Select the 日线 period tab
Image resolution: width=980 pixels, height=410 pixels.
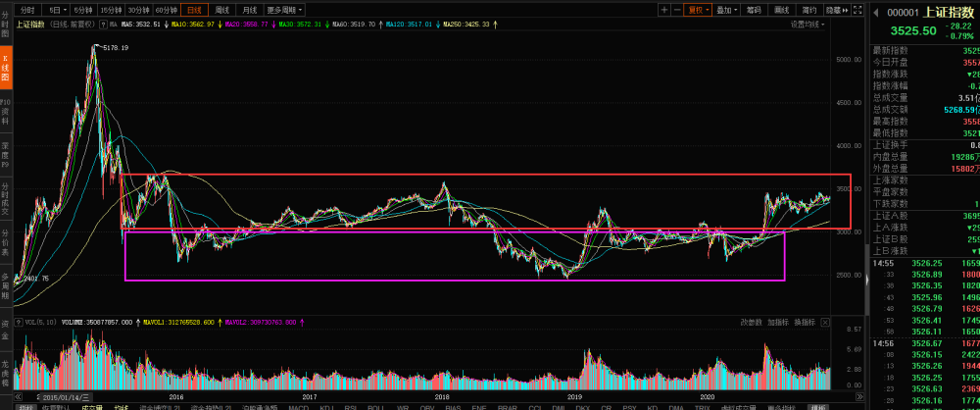(194, 10)
